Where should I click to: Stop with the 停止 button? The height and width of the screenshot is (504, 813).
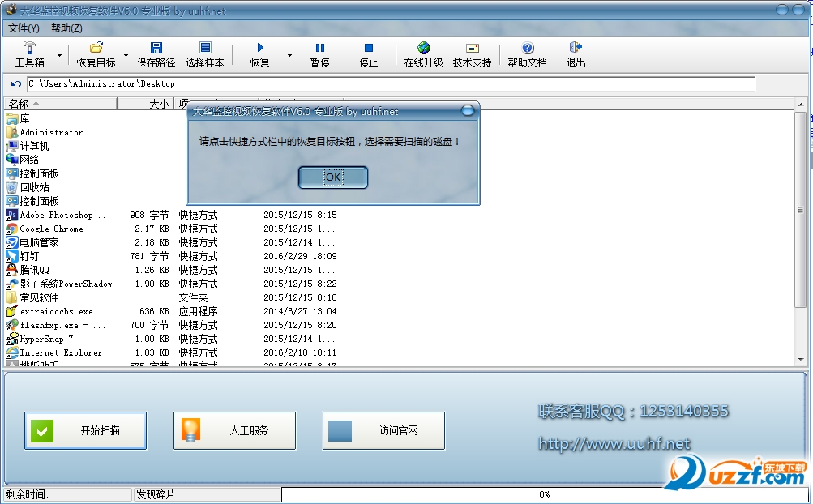tap(368, 54)
